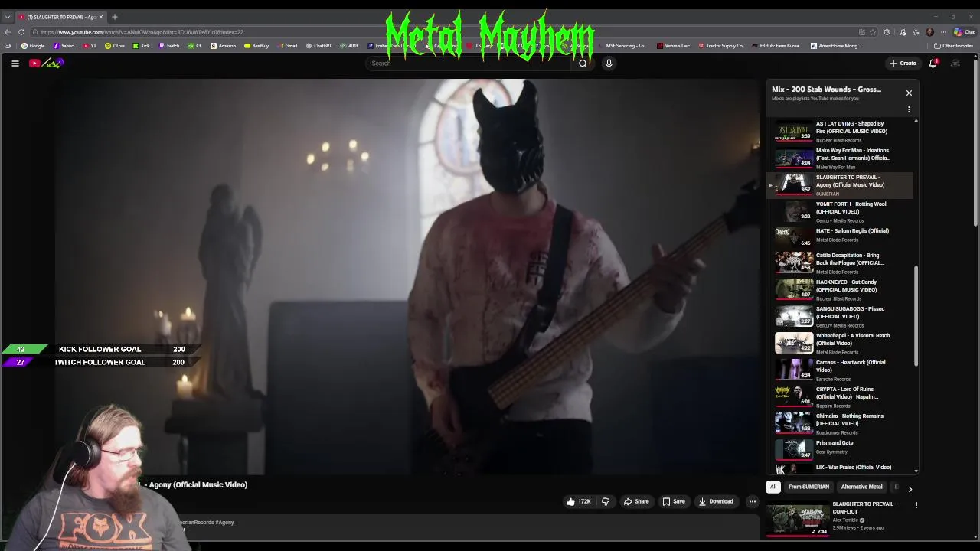Expand the tab list dropdown arrow
The width and height of the screenshot is (980, 551).
[x=8, y=17]
